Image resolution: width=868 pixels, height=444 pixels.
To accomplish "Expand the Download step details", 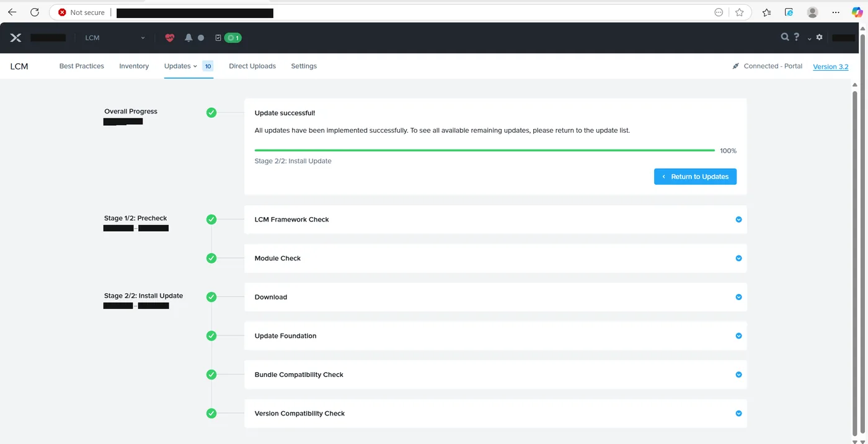I will 495,297.
